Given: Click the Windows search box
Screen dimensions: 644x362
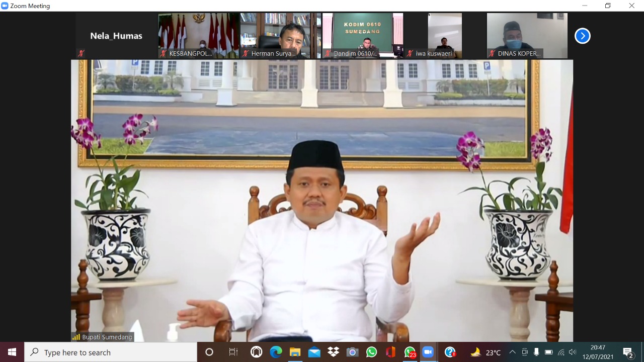Looking at the screenshot, I should 111,352.
